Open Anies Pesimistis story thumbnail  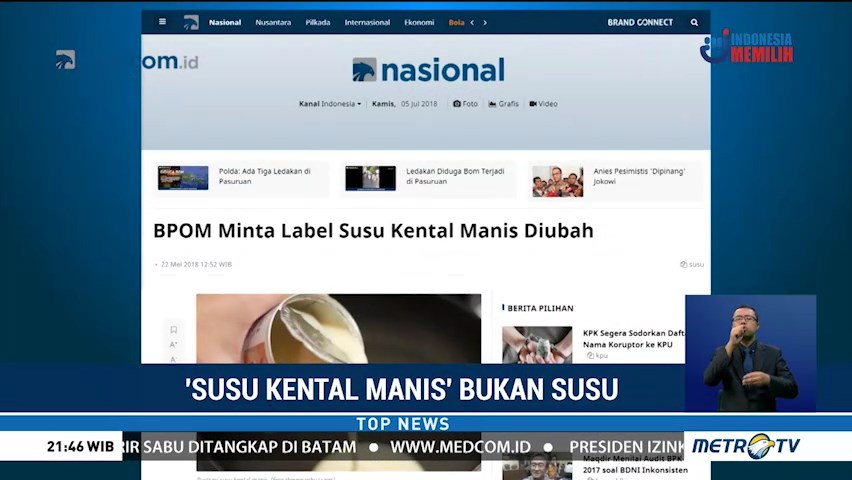pos(557,181)
